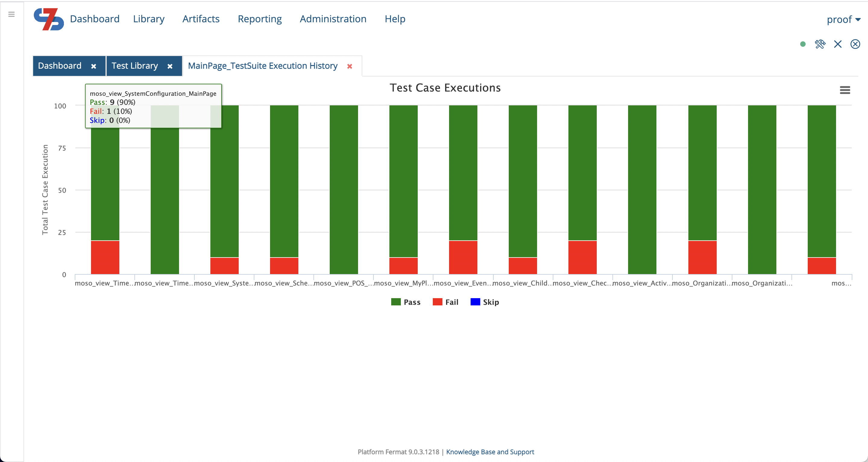Open the Reporting menu
Screen dimensions: 868x462
[260, 19]
